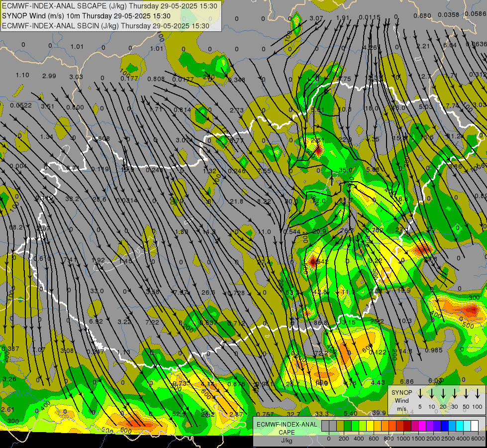Pick the pure blue swatch in the CAPE legend
Viewport: 487px width, 448px height.
point(445,426)
